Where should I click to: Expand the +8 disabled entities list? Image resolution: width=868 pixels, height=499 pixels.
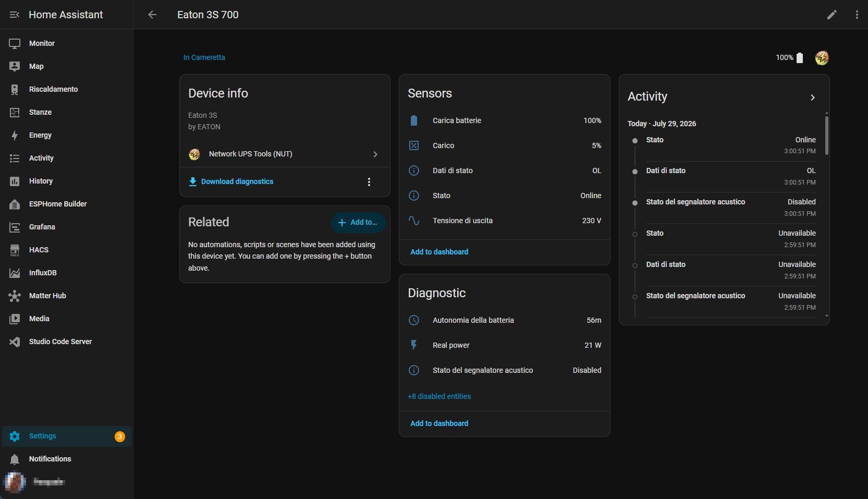[439, 396]
